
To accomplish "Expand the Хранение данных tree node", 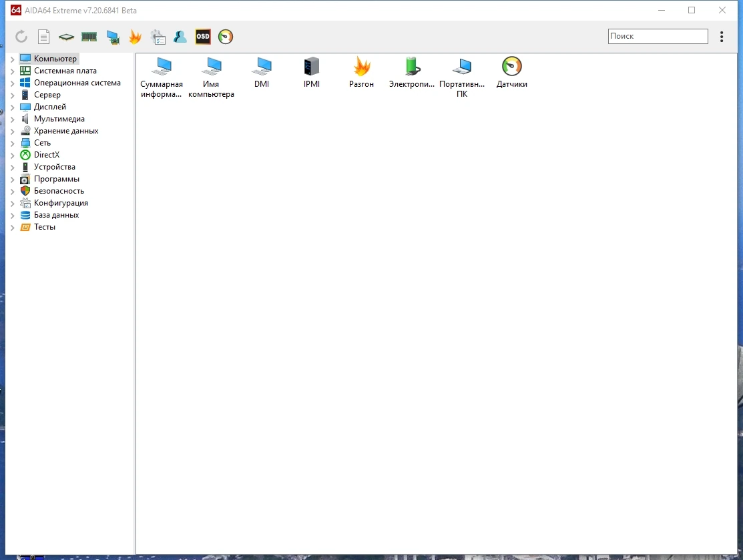I will [12, 131].
